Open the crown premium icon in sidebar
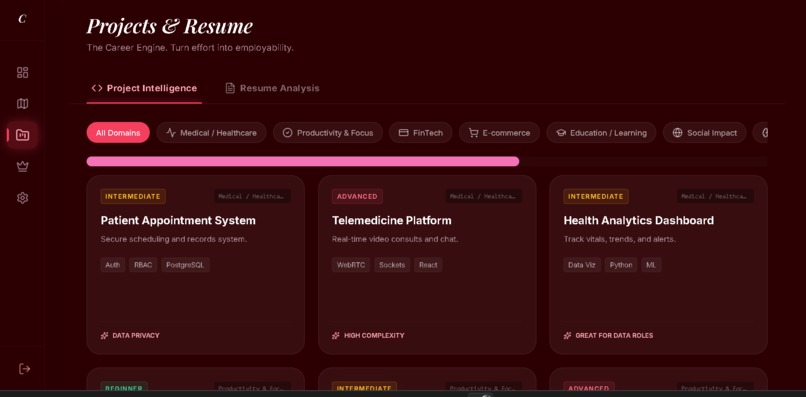This screenshot has width=806, height=397. coord(23,167)
